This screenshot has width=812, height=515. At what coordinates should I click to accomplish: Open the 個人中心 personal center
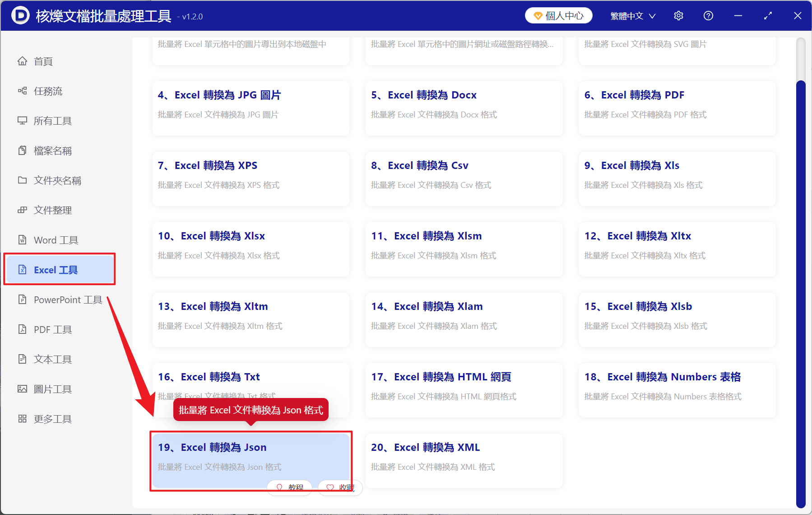tap(559, 16)
